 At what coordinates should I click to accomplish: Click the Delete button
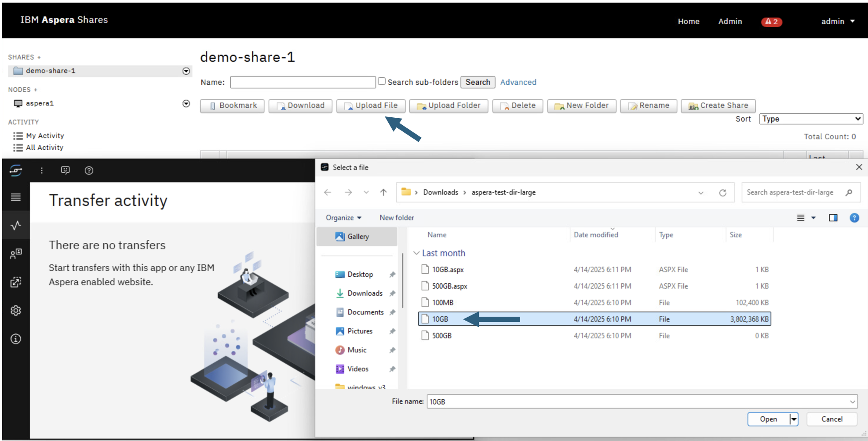pos(518,106)
